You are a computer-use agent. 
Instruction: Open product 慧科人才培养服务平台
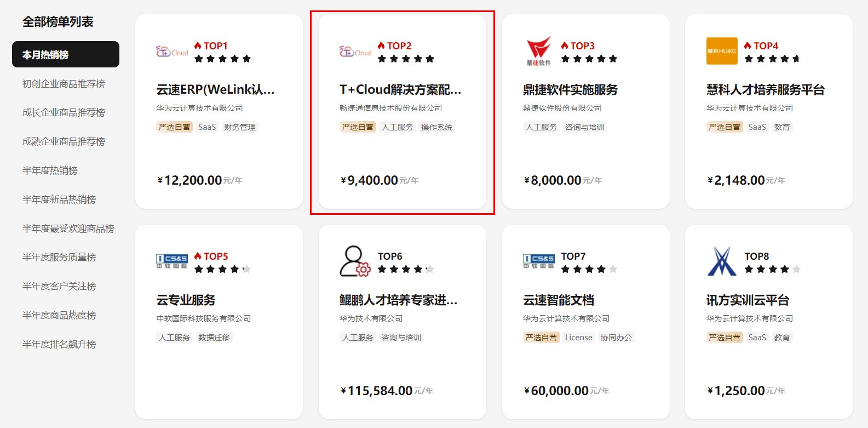pos(766,89)
